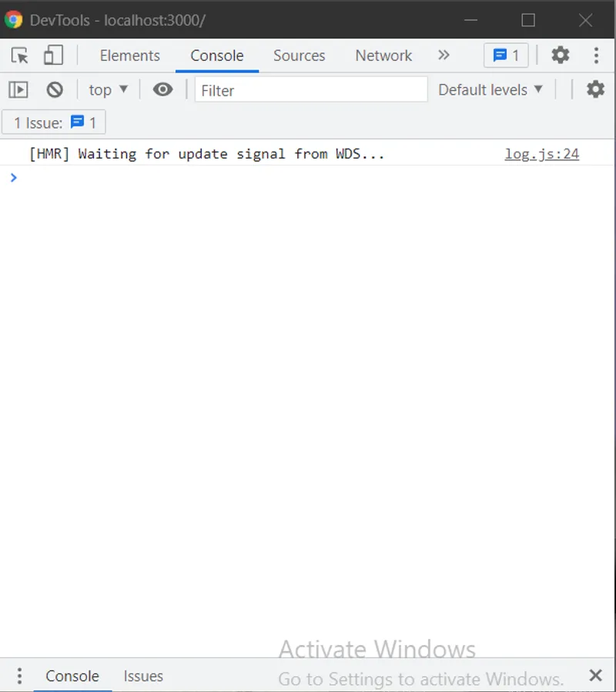Select the Network panel
Image resolution: width=616 pixels, height=692 pixels.
[x=383, y=55]
